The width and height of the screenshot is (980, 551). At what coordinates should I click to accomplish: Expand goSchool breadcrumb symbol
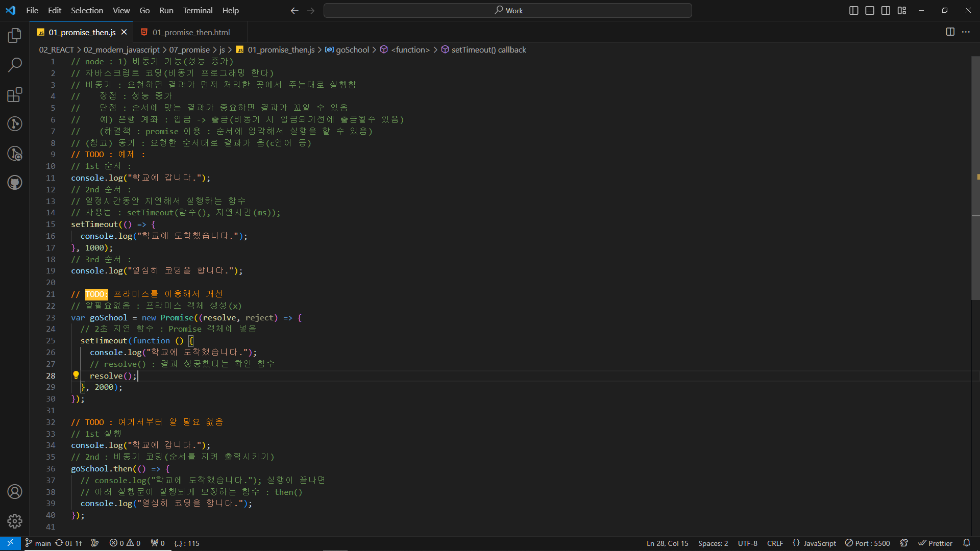352,49
